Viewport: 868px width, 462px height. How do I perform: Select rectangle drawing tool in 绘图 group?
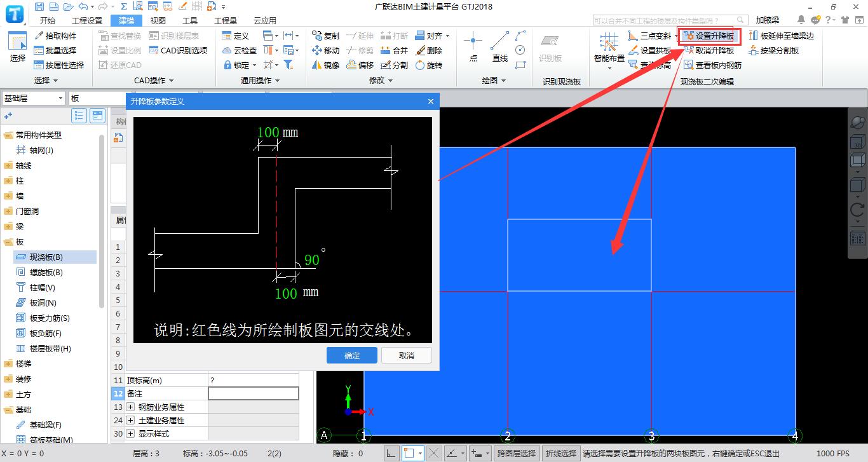(520, 64)
